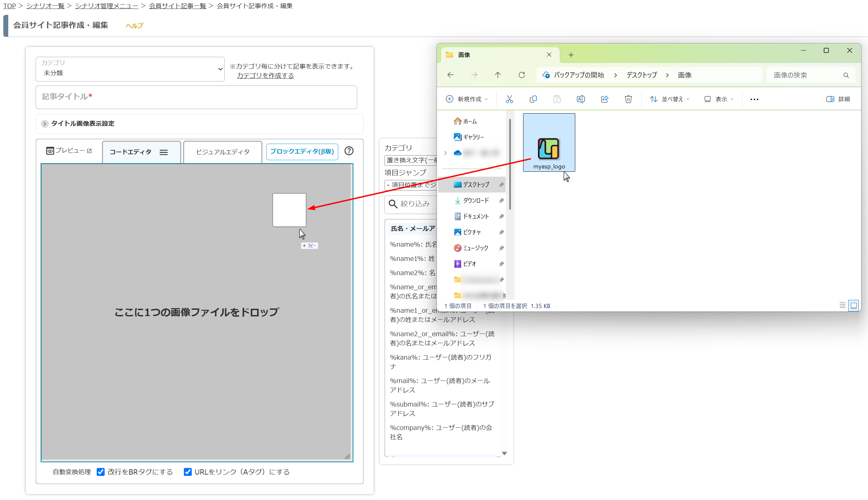This screenshot has width=868, height=500.
Task: Click 会員サイト記事一覧 breadcrumb link
Action: coord(177,6)
